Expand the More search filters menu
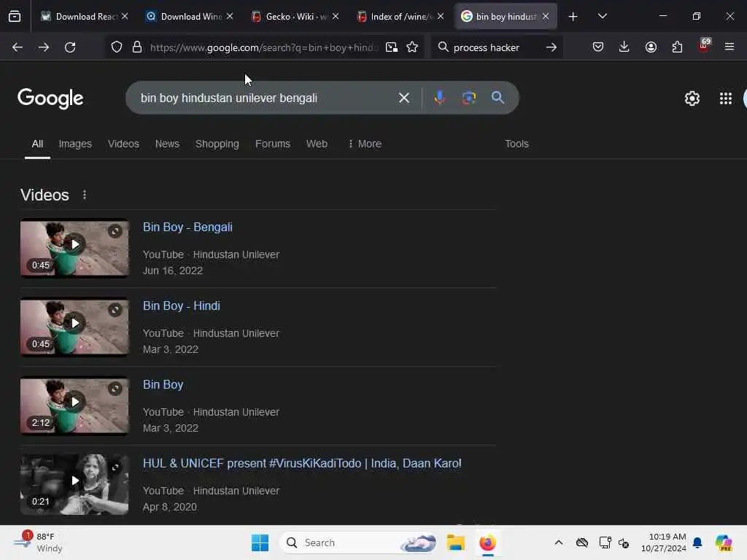747x560 pixels. 365,144
